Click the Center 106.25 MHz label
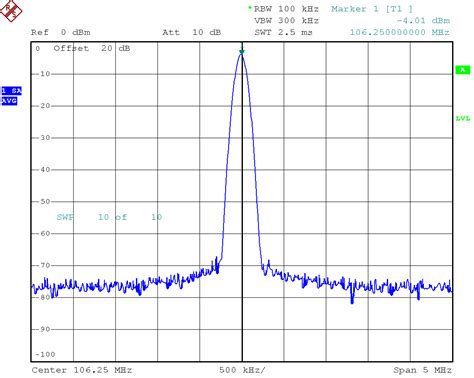Screen dimensions: 474x378 82,370
